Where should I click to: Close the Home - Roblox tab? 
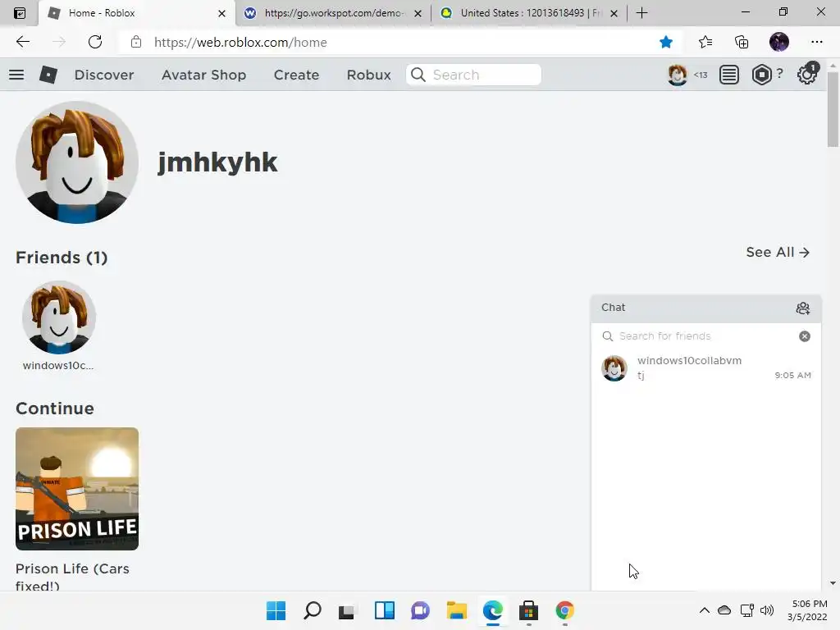pyautogui.click(x=221, y=13)
